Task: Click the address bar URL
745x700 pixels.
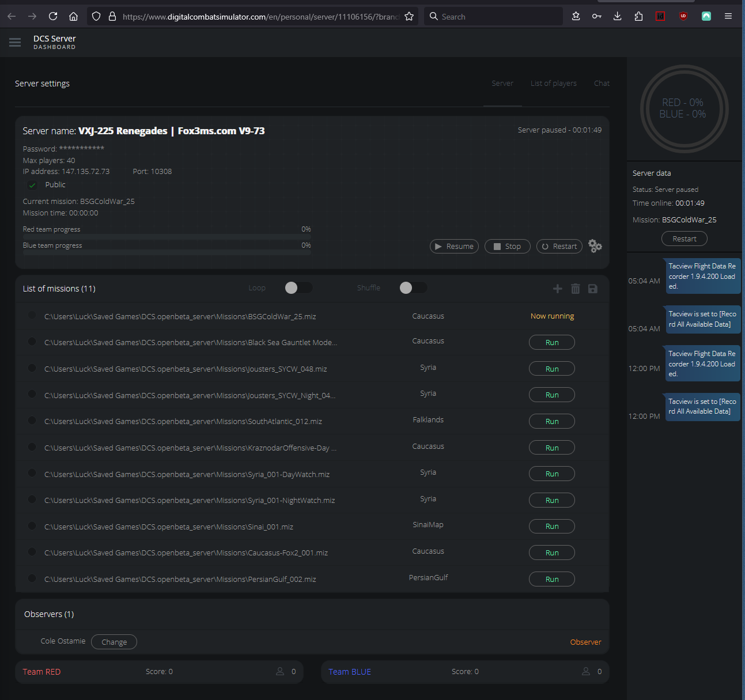Action: tap(260, 17)
